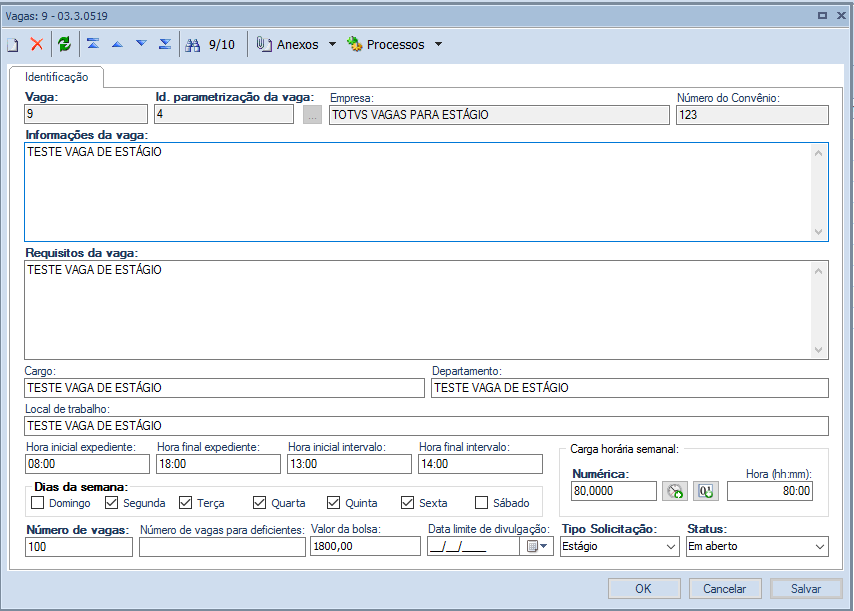The height and width of the screenshot is (611, 854).
Task: Click the OK button
Action: (644, 589)
